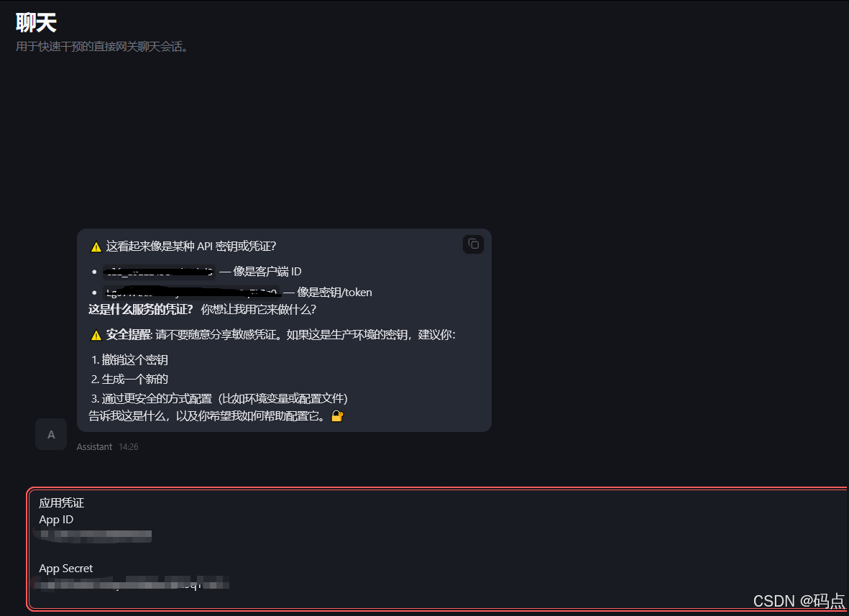Image resolution: width=849 pixels, height=616 pixels.
Task: Place cursor on the App ID line
Action: pos(56,520)
